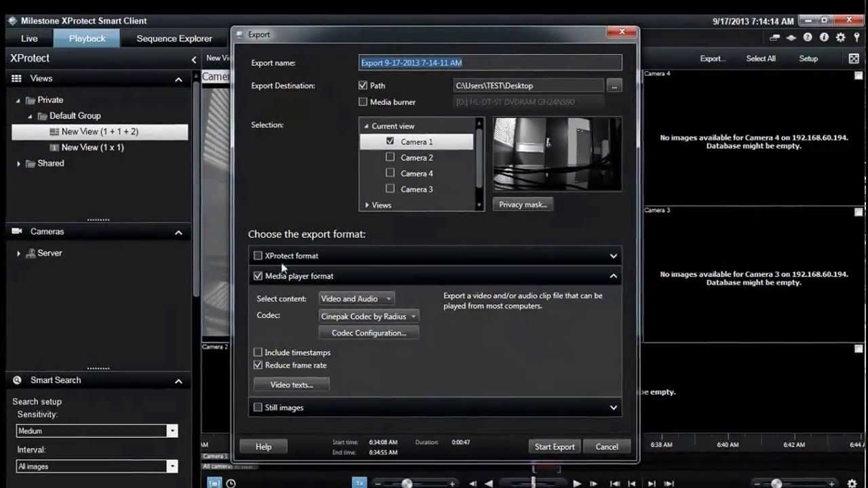Click Export... in the top toolbar

[713, 58]
